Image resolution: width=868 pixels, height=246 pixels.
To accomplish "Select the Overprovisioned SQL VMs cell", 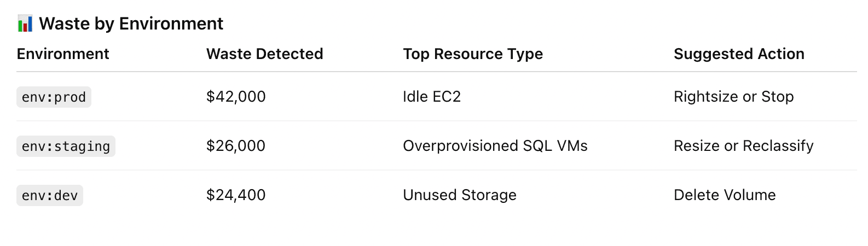I will tap(495, 146).
